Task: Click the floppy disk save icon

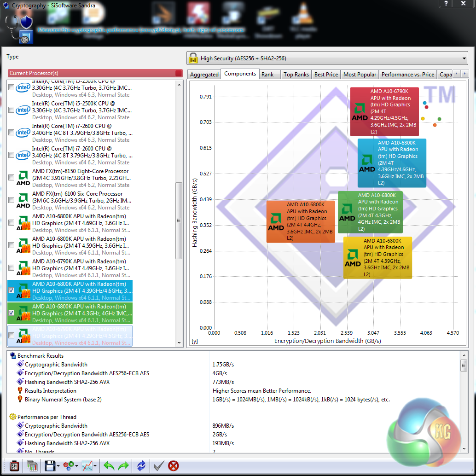Action: [50, 466]
